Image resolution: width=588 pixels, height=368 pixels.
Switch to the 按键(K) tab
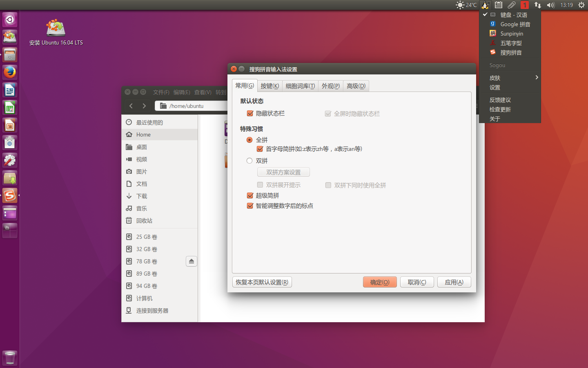coord(270,86)
